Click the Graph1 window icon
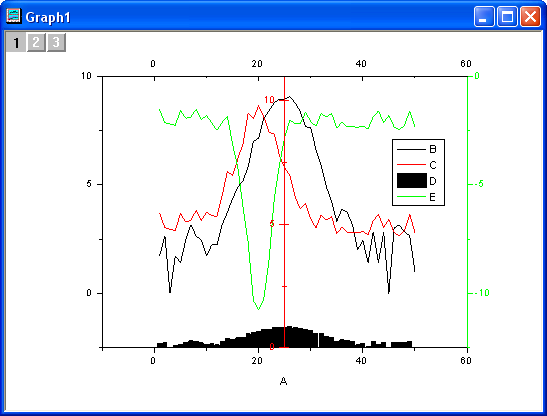 (14, 16)
